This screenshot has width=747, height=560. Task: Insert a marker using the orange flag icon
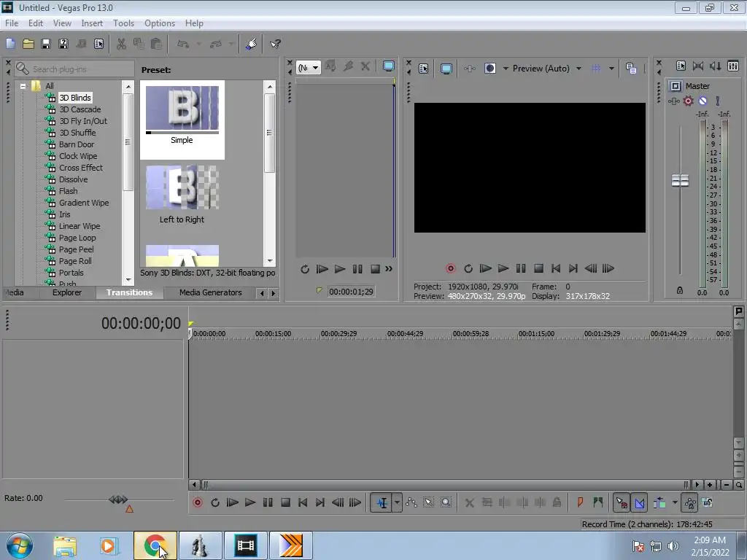[x=580, y=502]
